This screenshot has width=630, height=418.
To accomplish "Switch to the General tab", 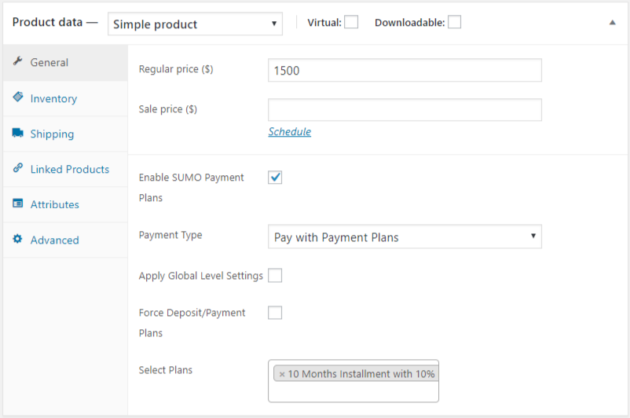I will 65,63.
